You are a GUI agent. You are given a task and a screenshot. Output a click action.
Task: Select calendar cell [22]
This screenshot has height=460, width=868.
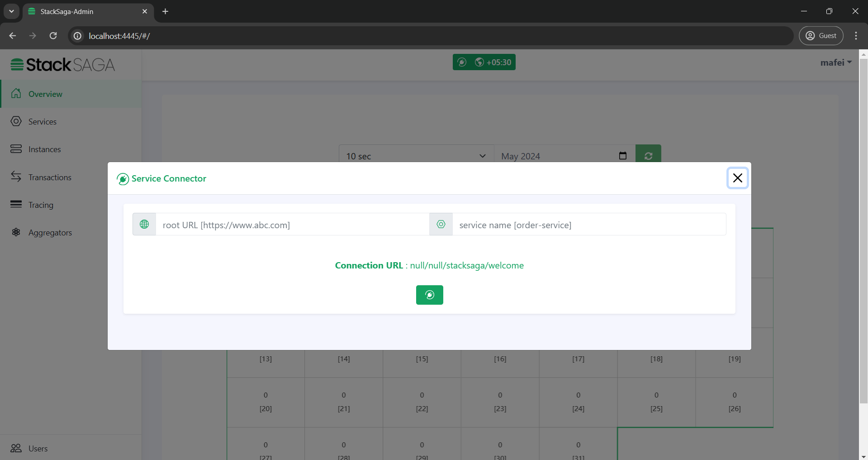click(422, 402)
